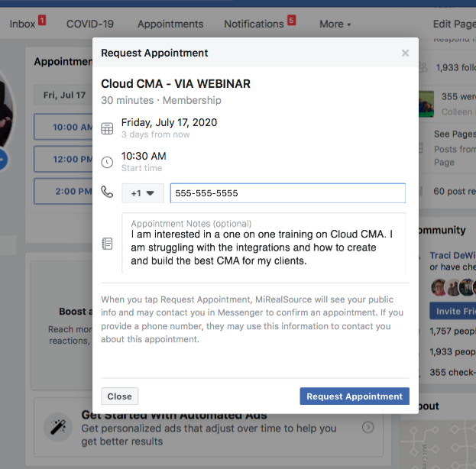
Task: Click the Friday, July 17, 2020 date text
Action: tap(169, 123)
